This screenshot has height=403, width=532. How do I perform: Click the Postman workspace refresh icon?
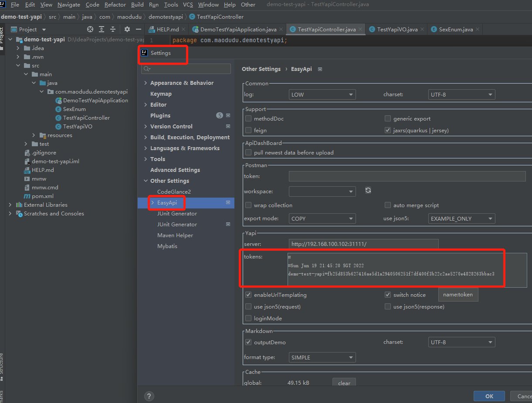coord(368,191)
